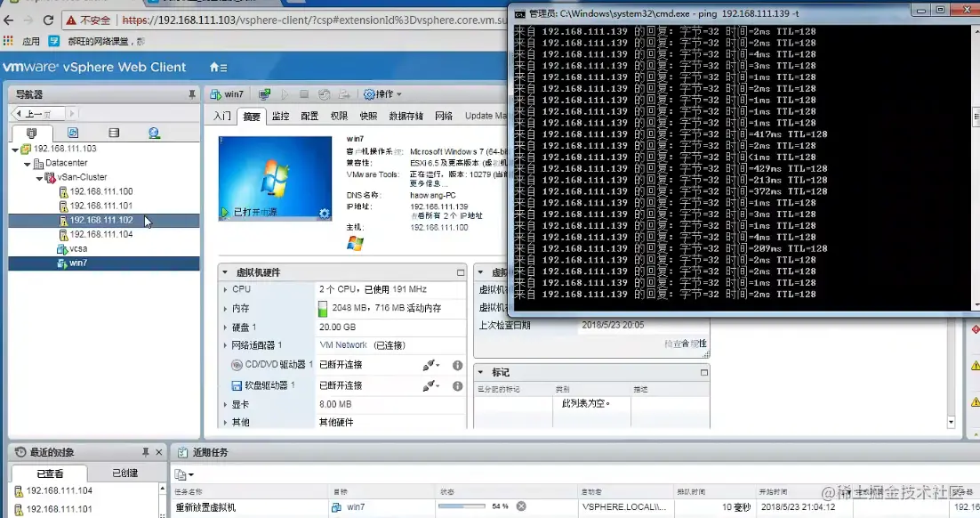This screenshot has height=518, width=980.
Task: Collapse the 虚拟机硬件 panel
Action: [225, 272]
